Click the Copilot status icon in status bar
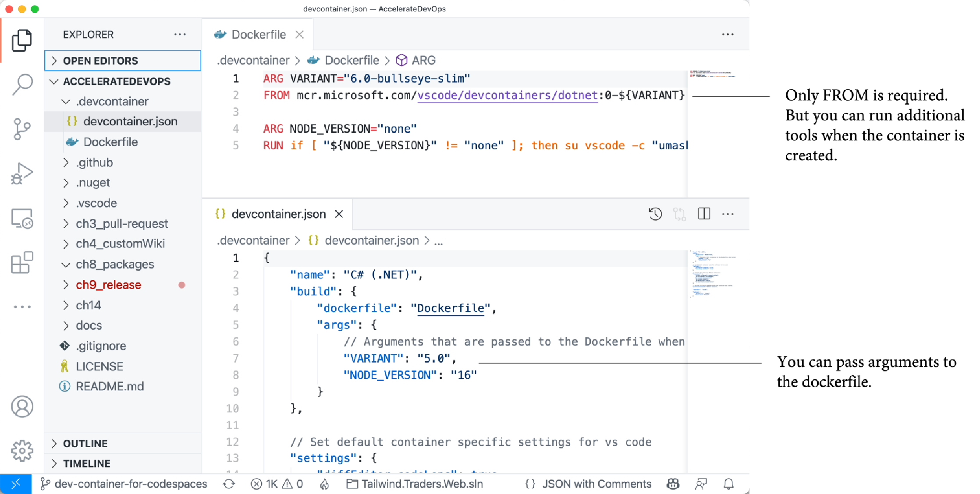Screen dimensions: 980x494 click(673, 484)
